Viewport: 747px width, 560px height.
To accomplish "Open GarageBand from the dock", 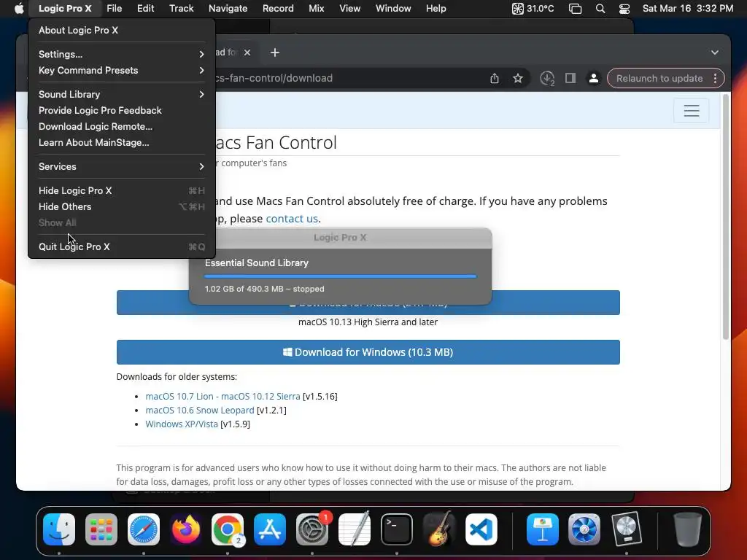I will [x=438, y=529].
